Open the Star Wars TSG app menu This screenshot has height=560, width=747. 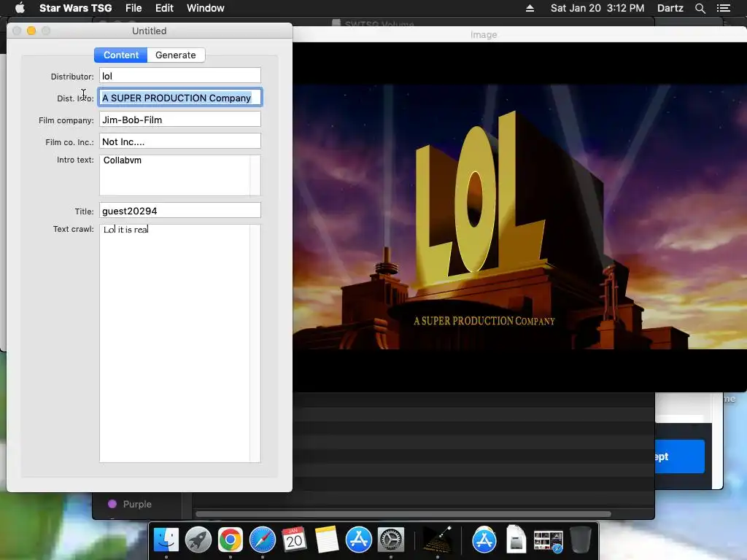75,8
